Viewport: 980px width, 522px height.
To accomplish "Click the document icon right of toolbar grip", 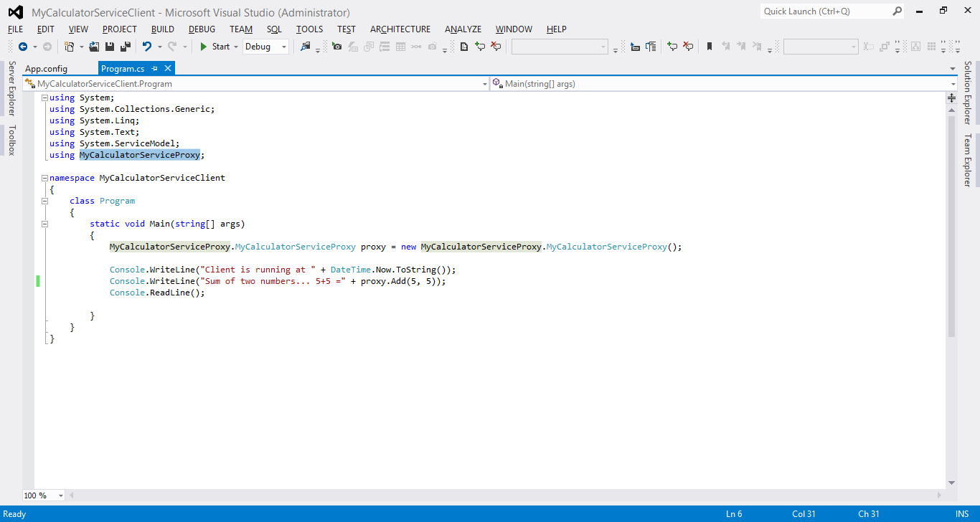I will pos(464,47).
